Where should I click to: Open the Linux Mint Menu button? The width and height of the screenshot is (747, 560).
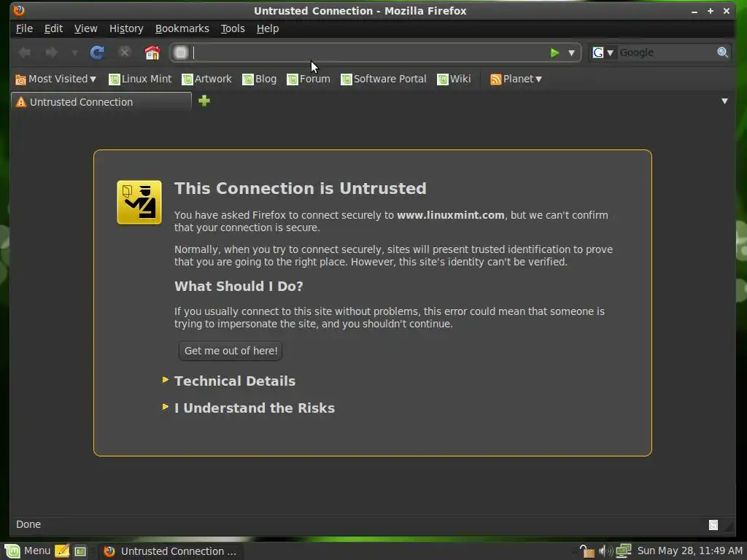point(27,551)
